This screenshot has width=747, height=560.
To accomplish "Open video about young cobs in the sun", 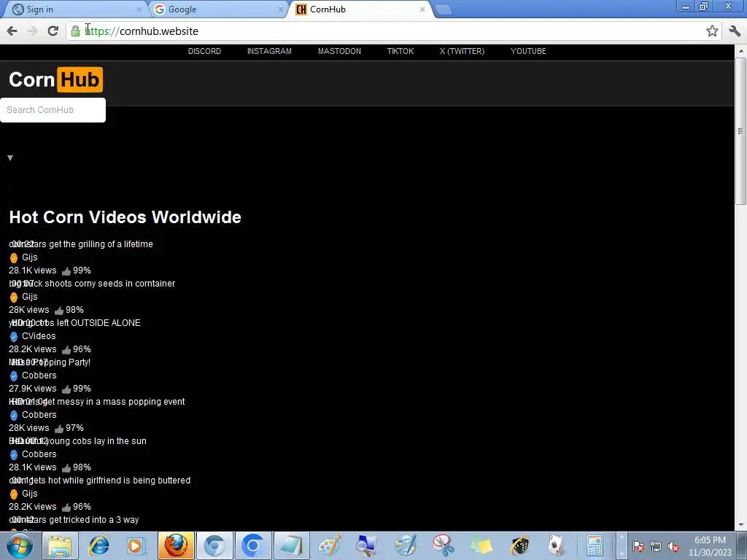I will click(x=77, y=441).
